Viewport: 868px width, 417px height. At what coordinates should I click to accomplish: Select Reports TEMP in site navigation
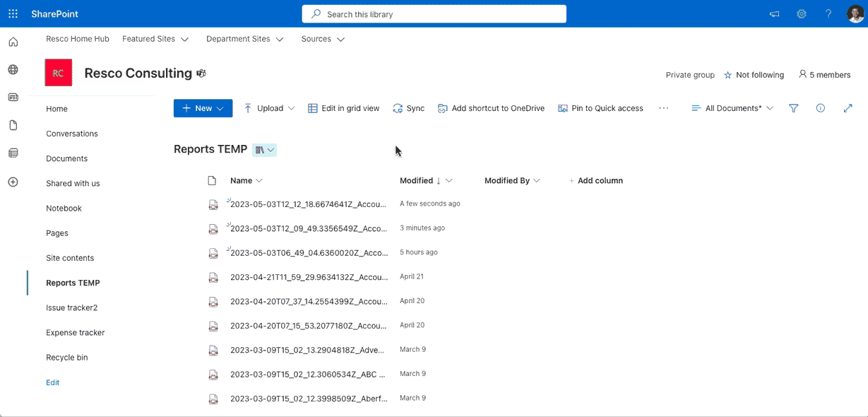click(x=73, y=283)
